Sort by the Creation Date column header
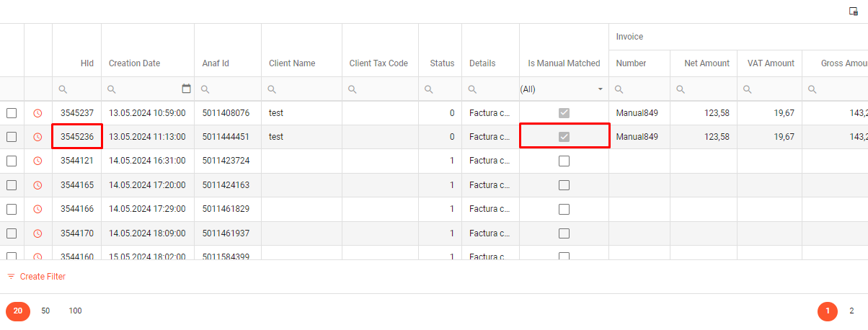This screenshot has width=868, height=330. [x=134, y=63]
